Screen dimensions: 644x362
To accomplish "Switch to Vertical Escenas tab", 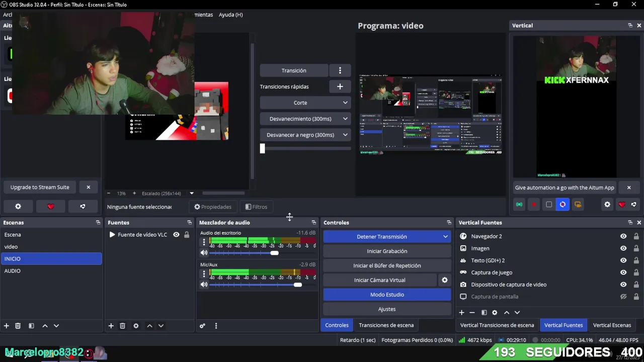I will 612,325.
